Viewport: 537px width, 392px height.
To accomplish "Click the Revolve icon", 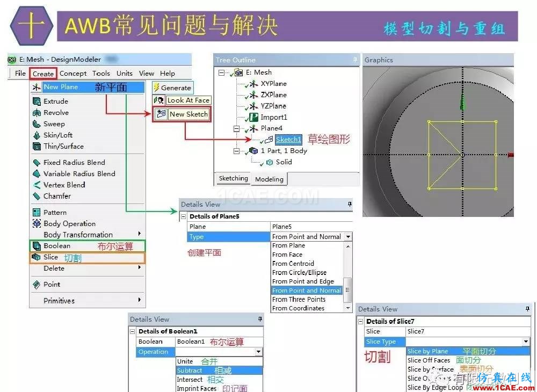I will coord(37,113).
